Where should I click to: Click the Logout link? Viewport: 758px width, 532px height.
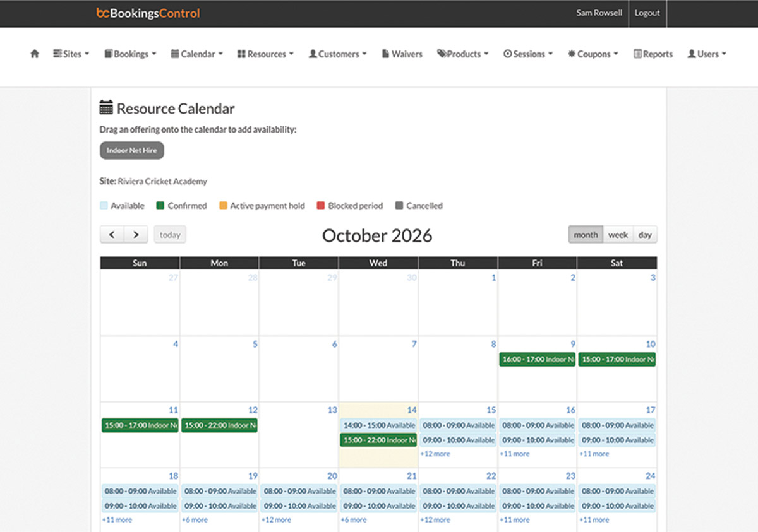(647, 13)
